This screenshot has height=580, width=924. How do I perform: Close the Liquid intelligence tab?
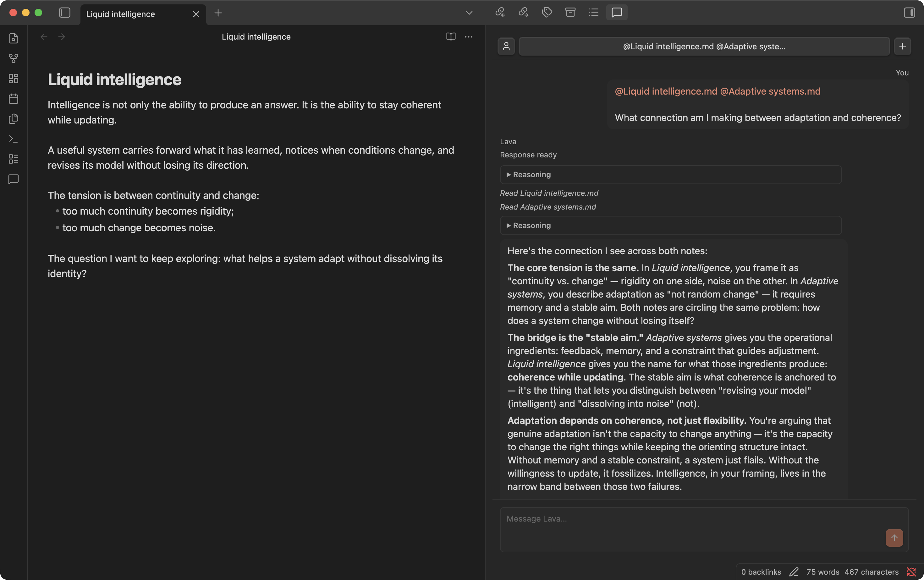point(196,14)
